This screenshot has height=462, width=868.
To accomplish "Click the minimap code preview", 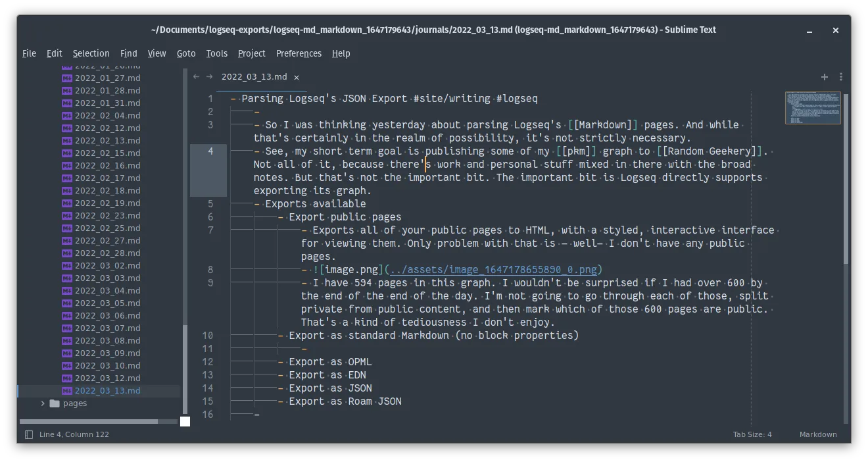I will (812, 108).
